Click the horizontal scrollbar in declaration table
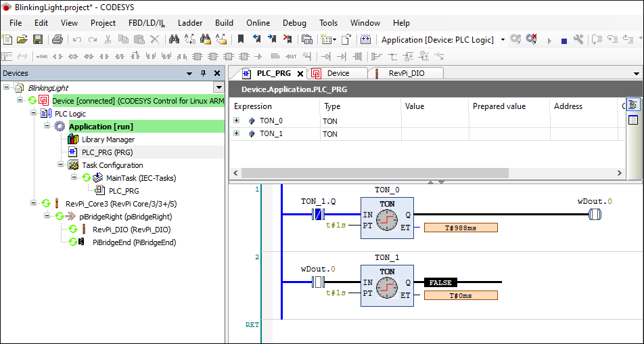Image resolution: width=644 pixels, height=344 pixels. click(x=375, y=173)
